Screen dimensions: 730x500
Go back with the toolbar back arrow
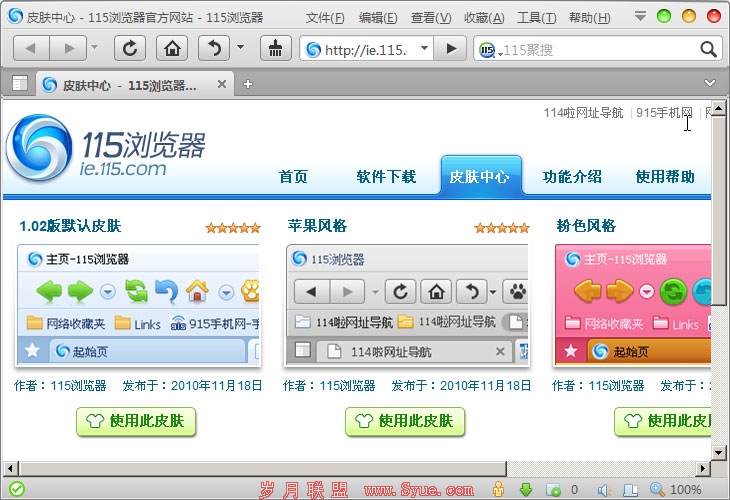pos(31,48)
